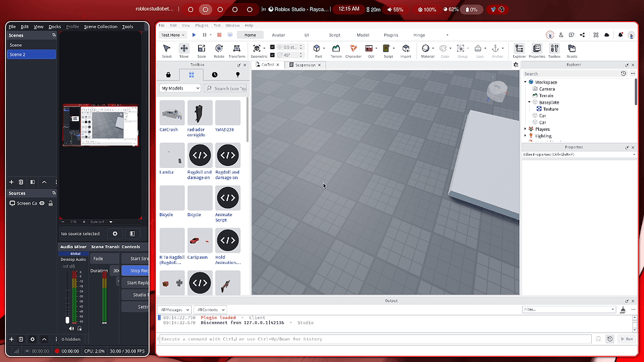The height and width of the screenshot is (362, 644).
Task: Pick the Rotate tool
Action: click(x=219, y=51)
